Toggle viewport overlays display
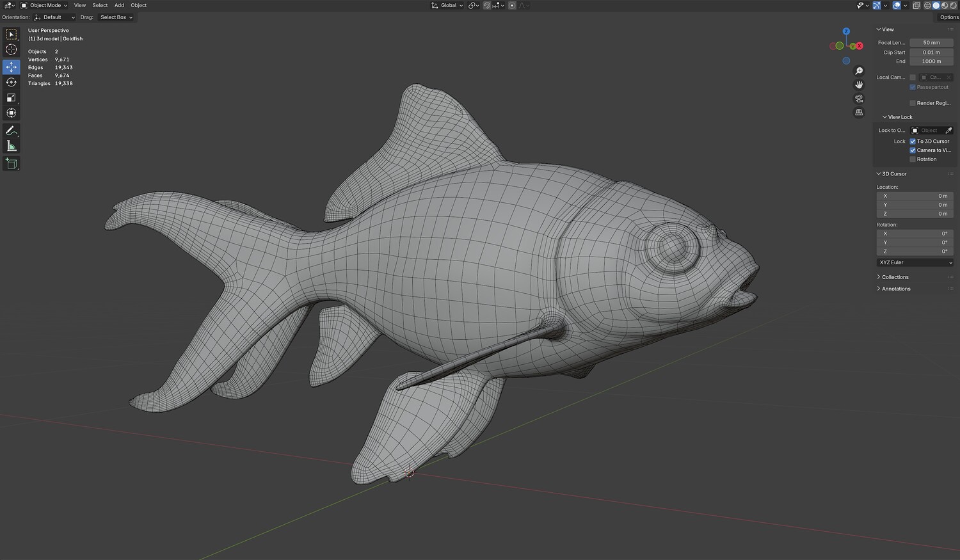Viewport: 960px width, 560px height. point(897,5)
